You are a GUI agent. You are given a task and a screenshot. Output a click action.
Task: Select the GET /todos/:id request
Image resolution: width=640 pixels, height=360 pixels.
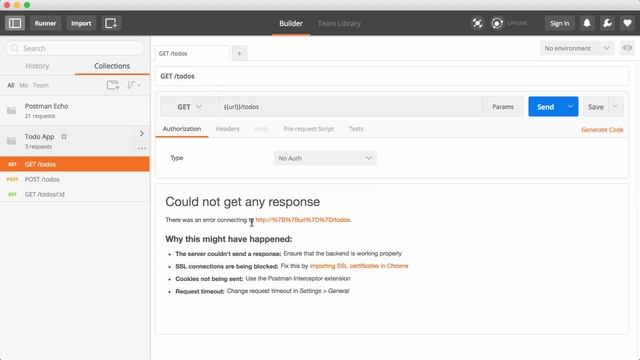[75, 194]
